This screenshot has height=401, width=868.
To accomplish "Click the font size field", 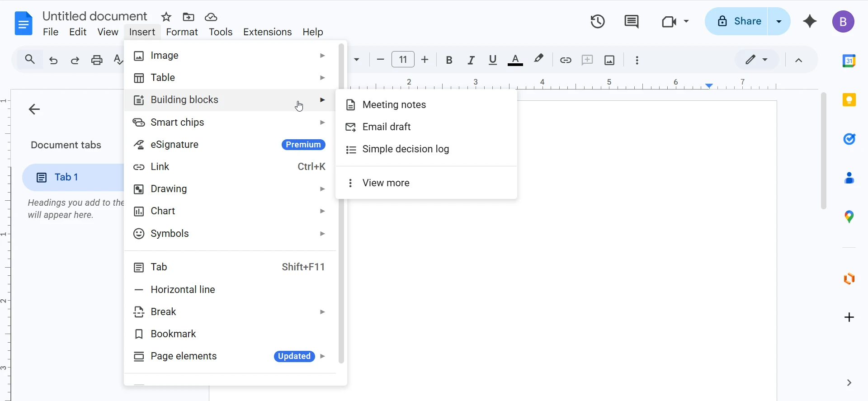I will (403, 60).
